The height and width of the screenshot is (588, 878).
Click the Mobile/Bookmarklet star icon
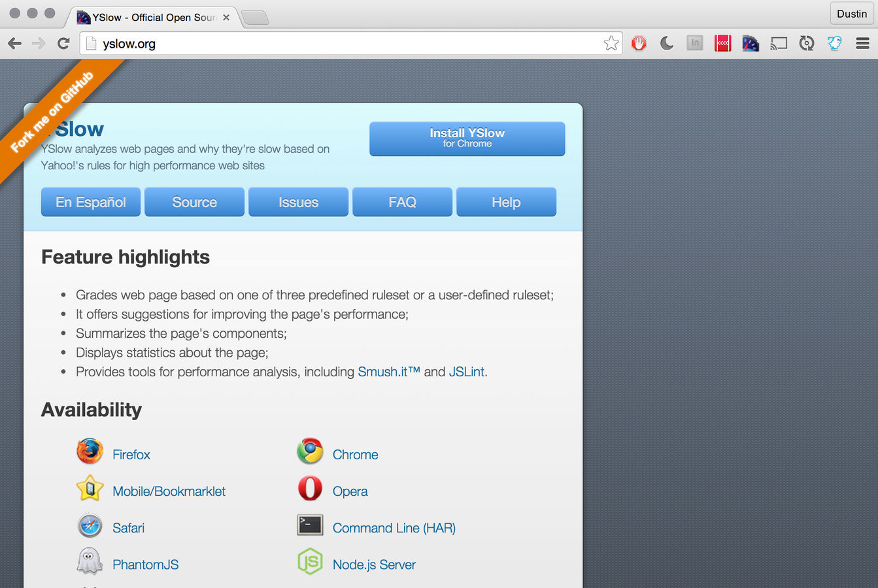click(x=90, y=488)
